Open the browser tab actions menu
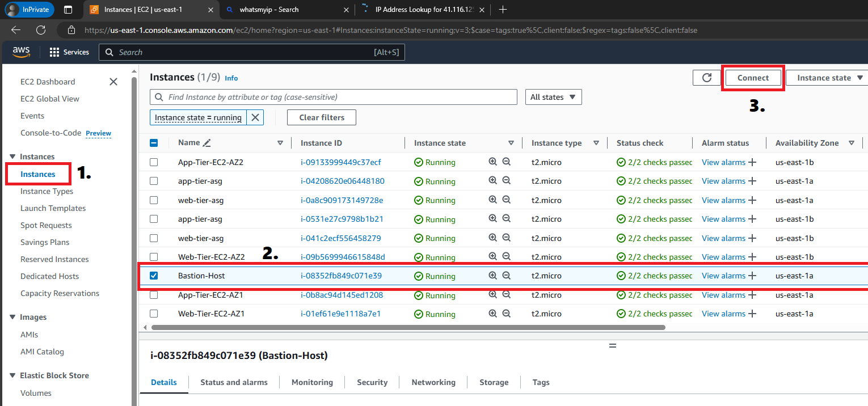Image resolution: width=868 pixels, height=406 pixels. (x=68, y=10)
